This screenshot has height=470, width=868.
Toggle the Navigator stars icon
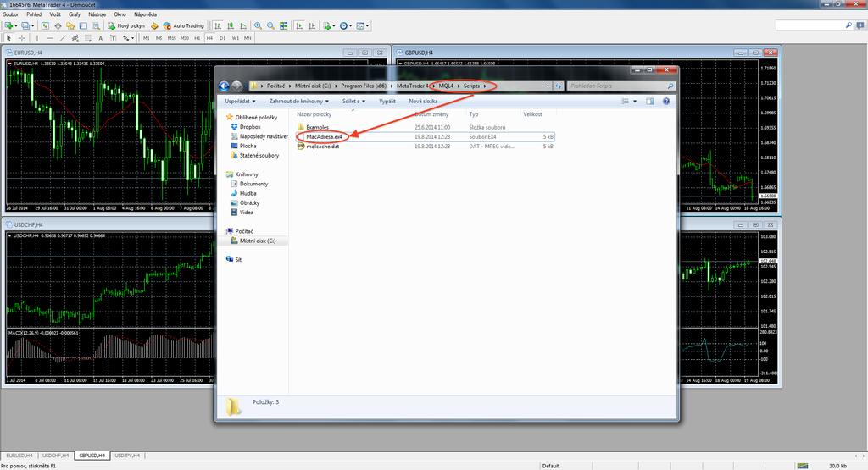click(70, 25)
